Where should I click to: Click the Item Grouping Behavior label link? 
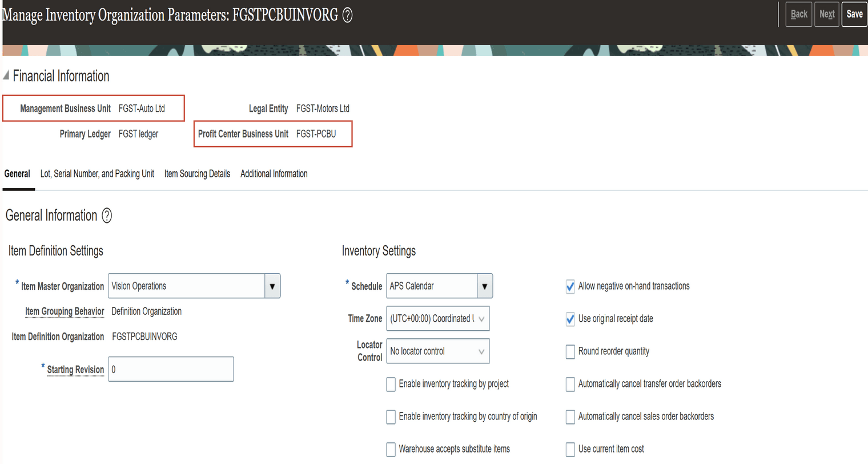[65, 311]
